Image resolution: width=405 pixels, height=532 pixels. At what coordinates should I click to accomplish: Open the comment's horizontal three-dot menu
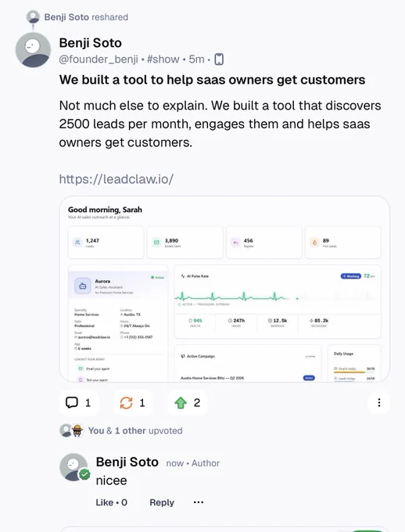click(199, 502)
